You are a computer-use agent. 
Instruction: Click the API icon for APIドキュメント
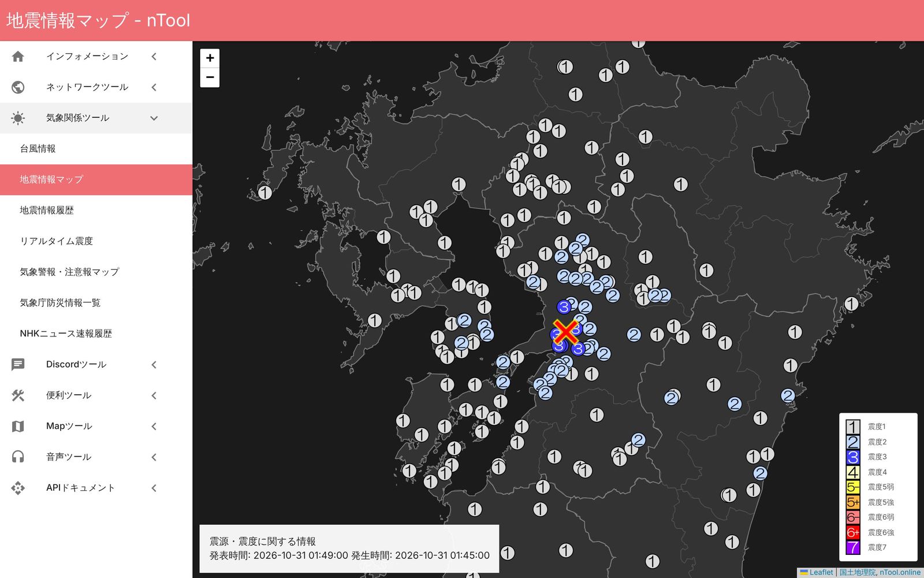click(x=18, y=488)
